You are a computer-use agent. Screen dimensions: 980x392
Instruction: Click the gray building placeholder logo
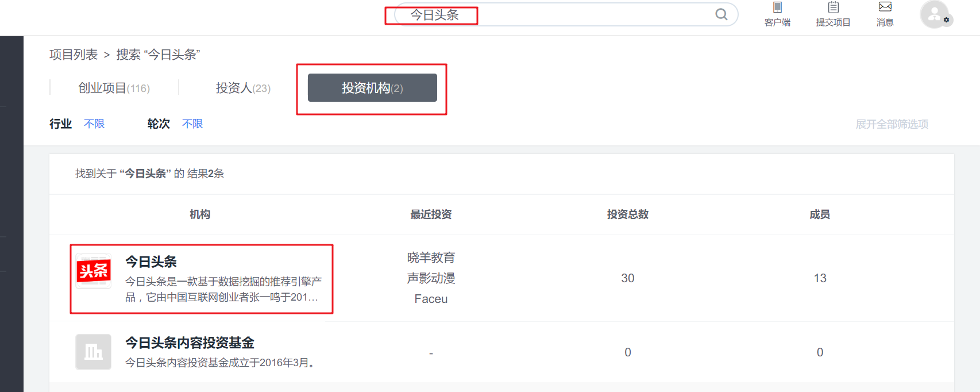(x=94, y=352)
